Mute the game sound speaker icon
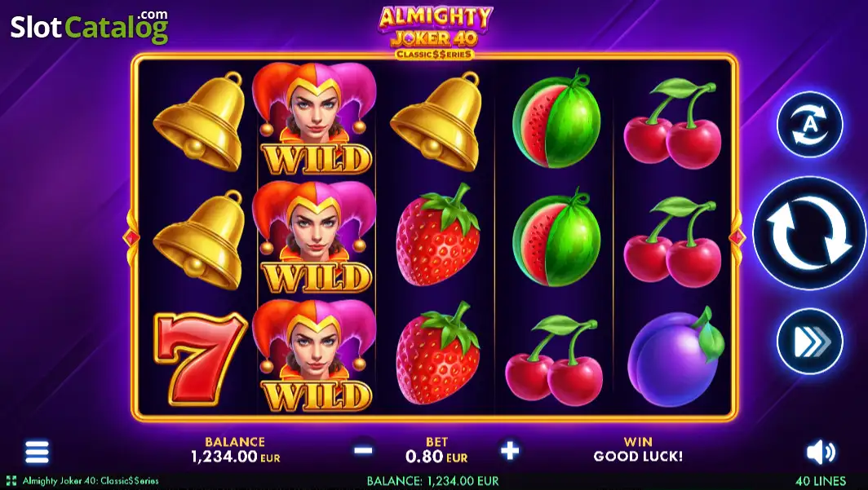Screen dimensions: 868x490 (821, 452)
